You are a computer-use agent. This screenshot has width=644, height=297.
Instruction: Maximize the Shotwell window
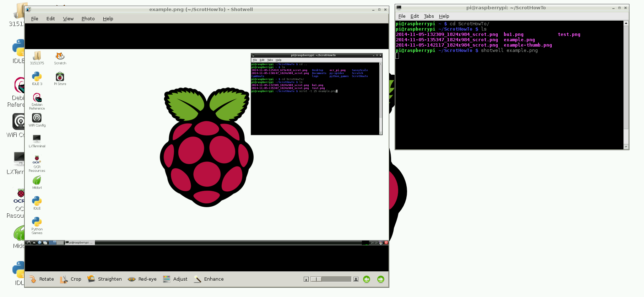[379, 10]
